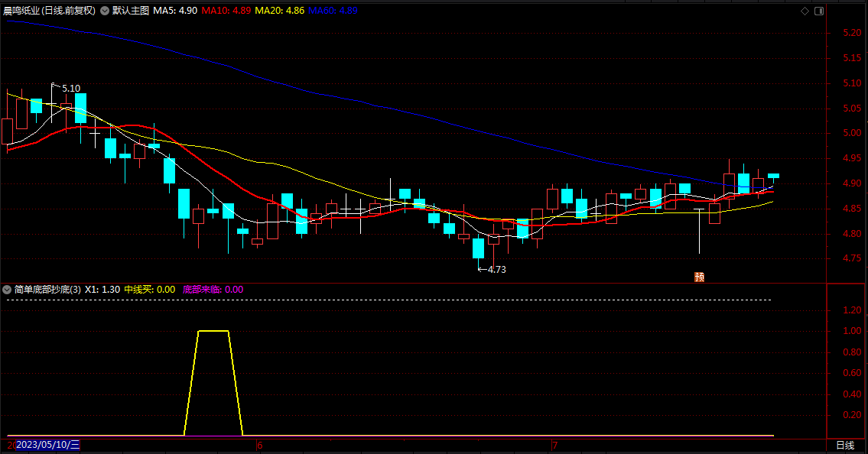Click the 1.00 indicator axis label
The image size is (868, 454).
852,331
